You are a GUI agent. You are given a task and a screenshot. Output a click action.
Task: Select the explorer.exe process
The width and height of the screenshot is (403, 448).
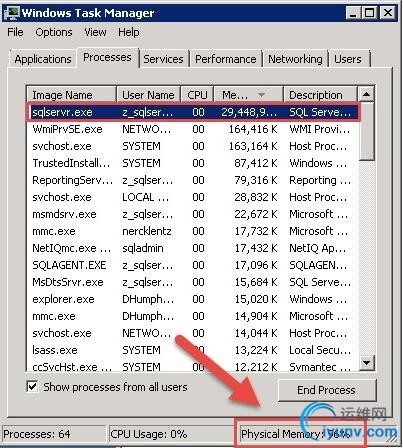(x=193, y=299)
